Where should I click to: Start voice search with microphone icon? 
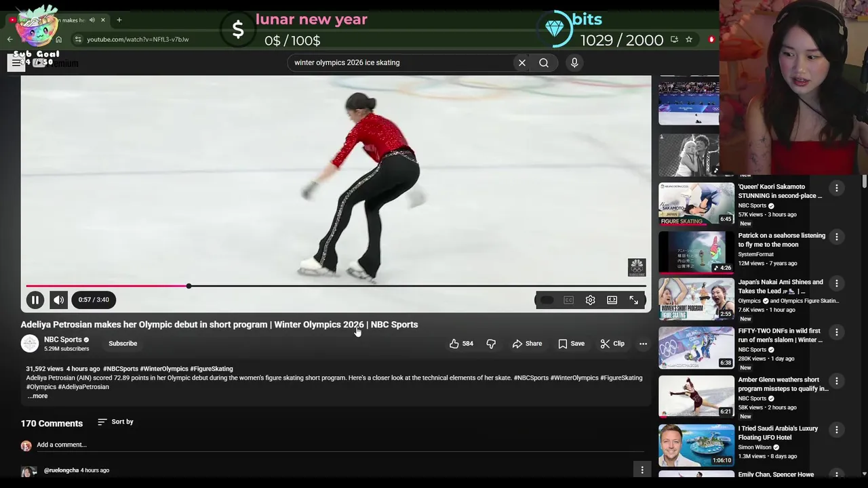tap(574, 63)
